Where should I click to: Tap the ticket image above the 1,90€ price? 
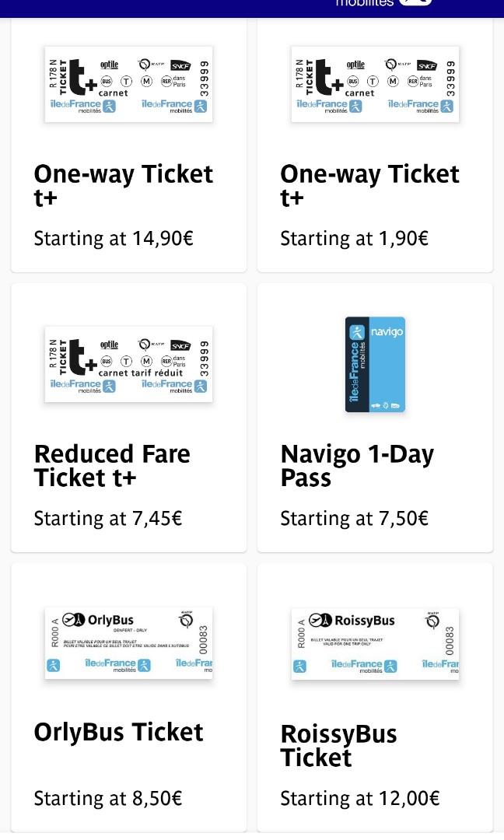pos(375,84)
